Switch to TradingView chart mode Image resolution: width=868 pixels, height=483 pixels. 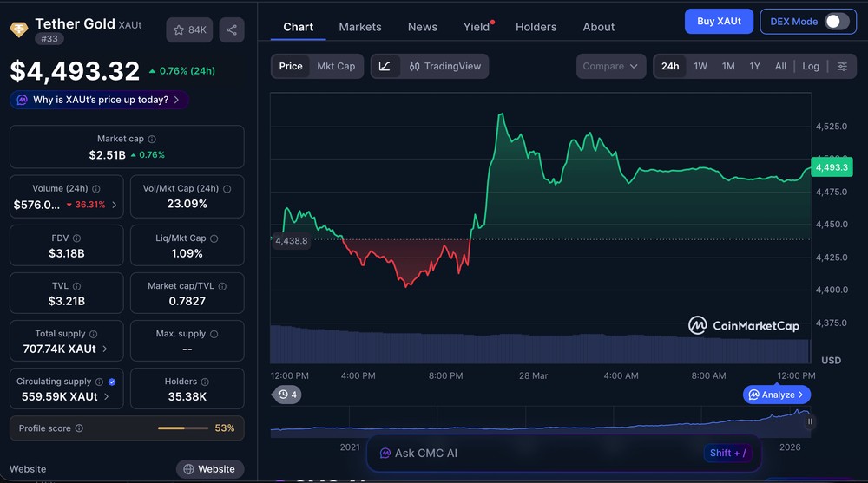tap(445, 67)
